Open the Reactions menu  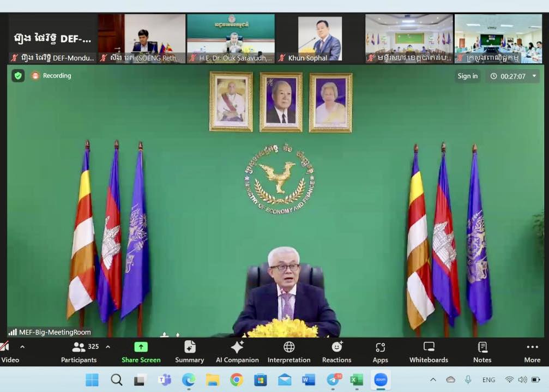(x=336, y=352)
